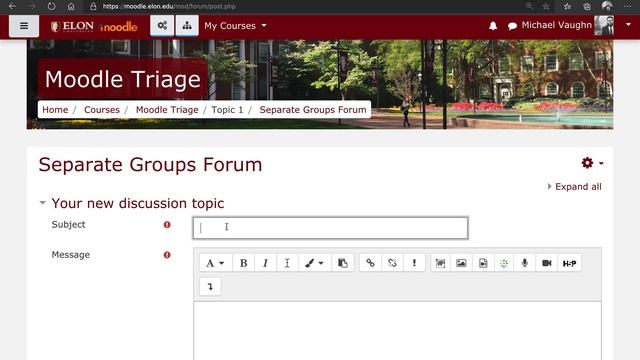Screen dimensions: 640x360
Task: Open the Courses breadcrumb link
Action: click(102, 110)
